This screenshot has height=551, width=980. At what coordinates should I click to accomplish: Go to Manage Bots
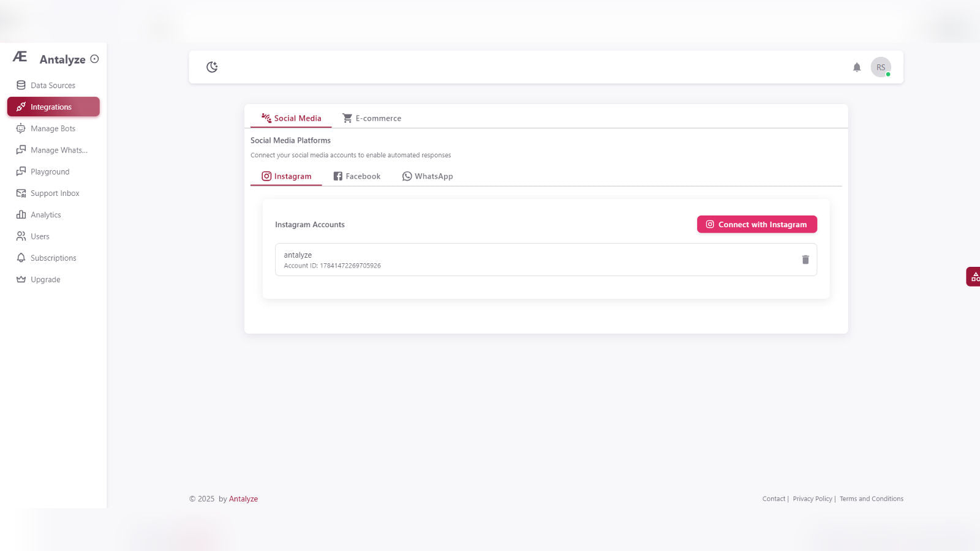point(53,129)
